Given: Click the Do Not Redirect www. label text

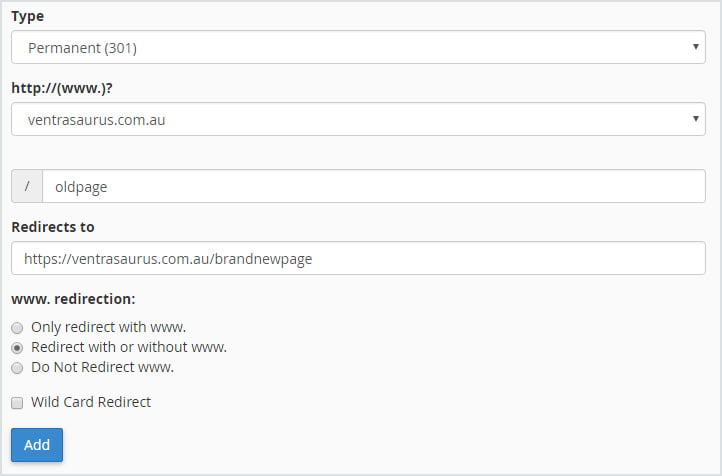Looking at the screenshot, I should click(102, 367).
